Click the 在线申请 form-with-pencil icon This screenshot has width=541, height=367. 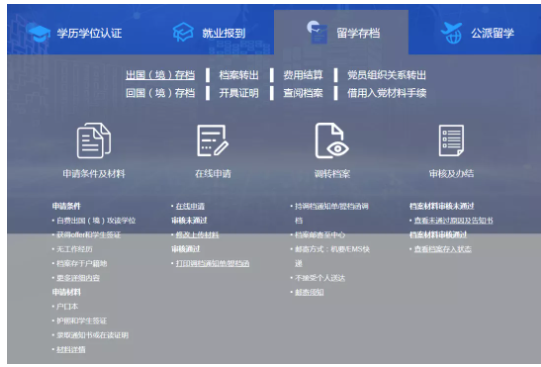pos(213,141)
